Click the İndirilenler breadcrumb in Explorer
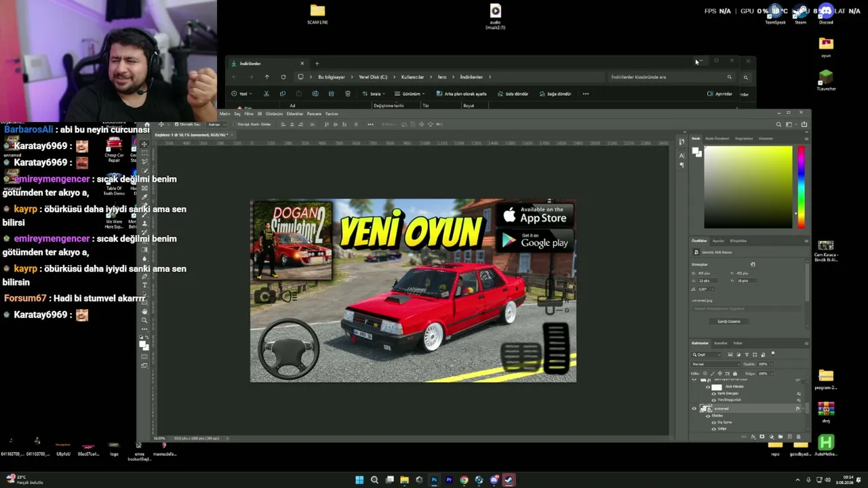This screenshot has height=488, width=868. point(471,77)
